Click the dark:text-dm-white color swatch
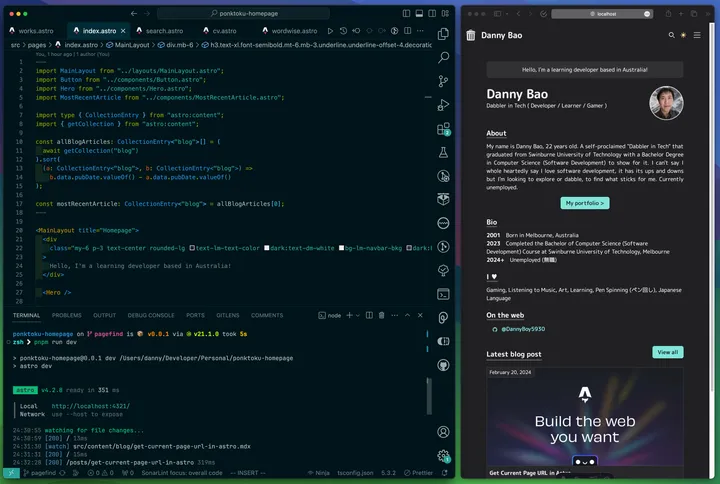Image resolution: width=720 pixels, height=484 pixels. (267, 248)
